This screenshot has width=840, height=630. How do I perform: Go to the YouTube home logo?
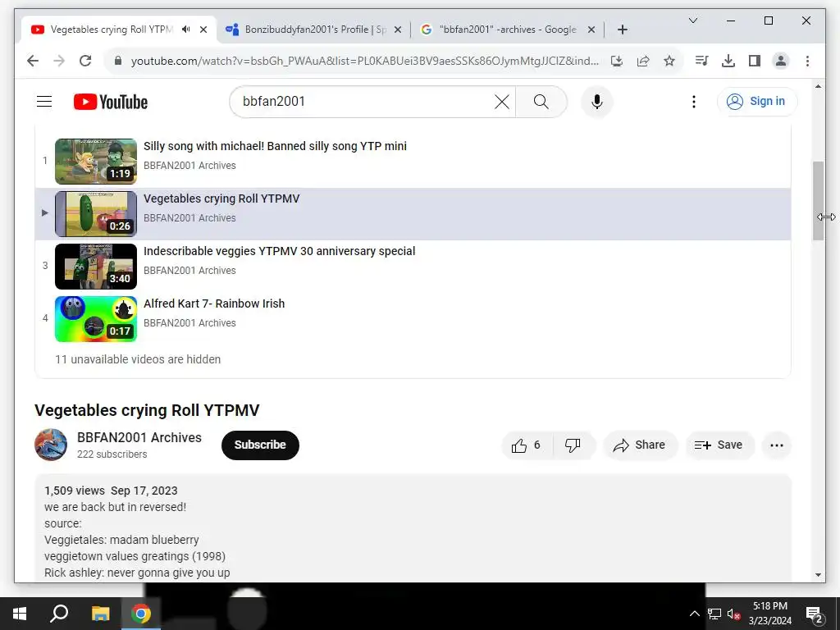(111, 102)
